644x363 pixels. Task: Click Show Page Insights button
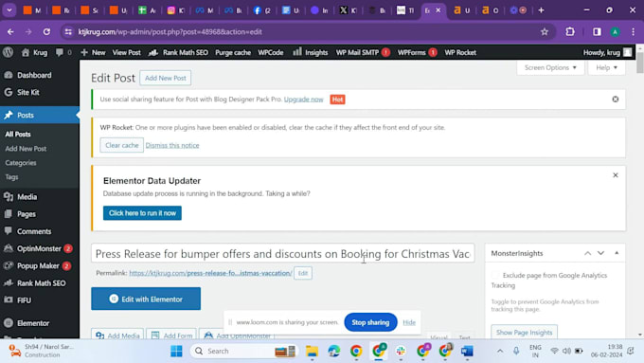coord(524,332)
